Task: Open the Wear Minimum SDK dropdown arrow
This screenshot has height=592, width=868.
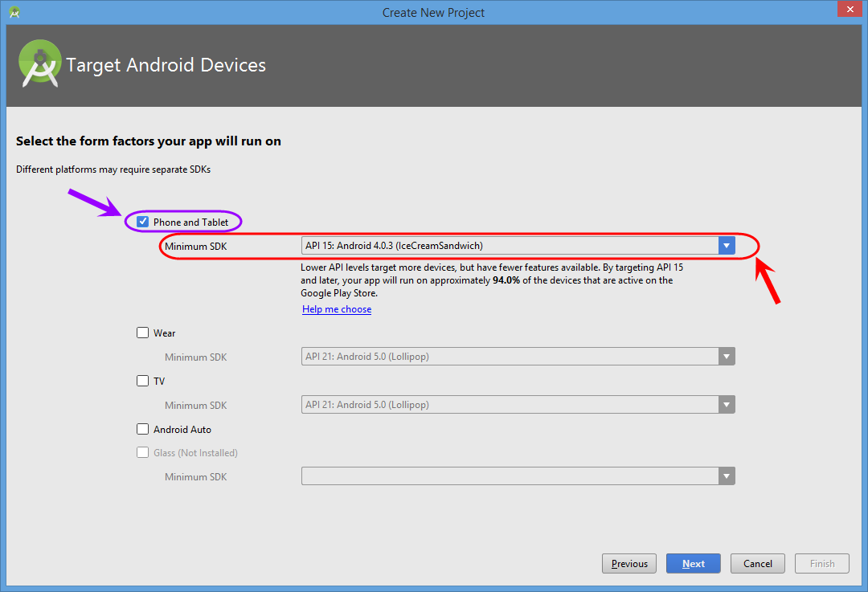Action: tap(727, 357)
